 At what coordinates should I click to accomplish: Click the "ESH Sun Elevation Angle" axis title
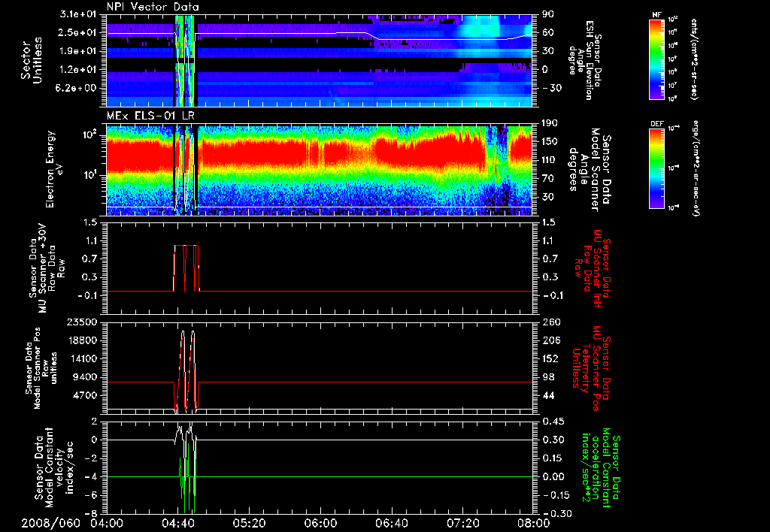click(x=586, y=60)
